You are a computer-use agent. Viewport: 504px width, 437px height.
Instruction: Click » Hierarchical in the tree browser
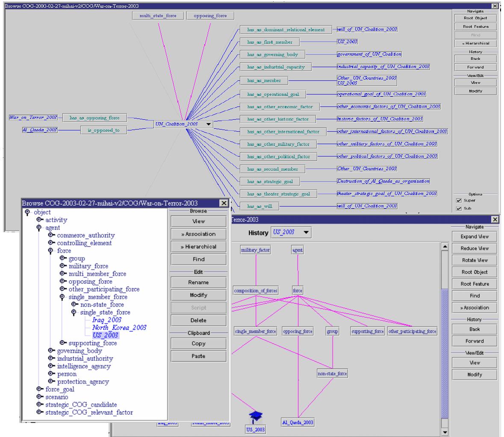(x=198, y=247)
